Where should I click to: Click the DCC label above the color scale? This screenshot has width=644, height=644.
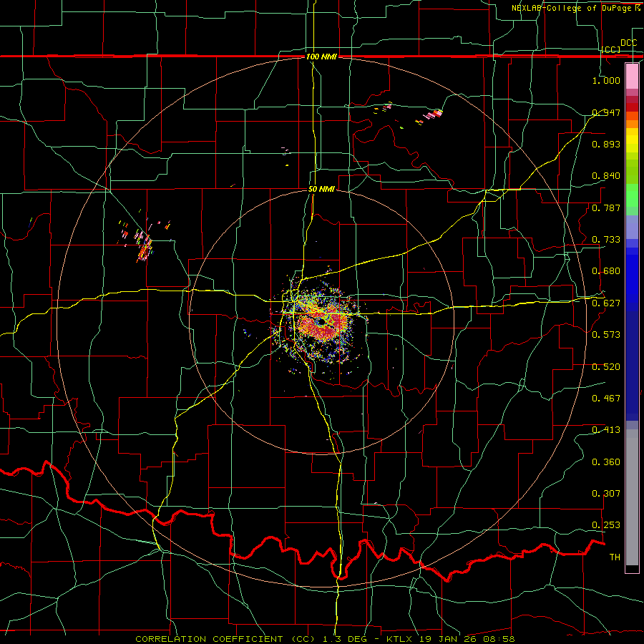(628, 43)
